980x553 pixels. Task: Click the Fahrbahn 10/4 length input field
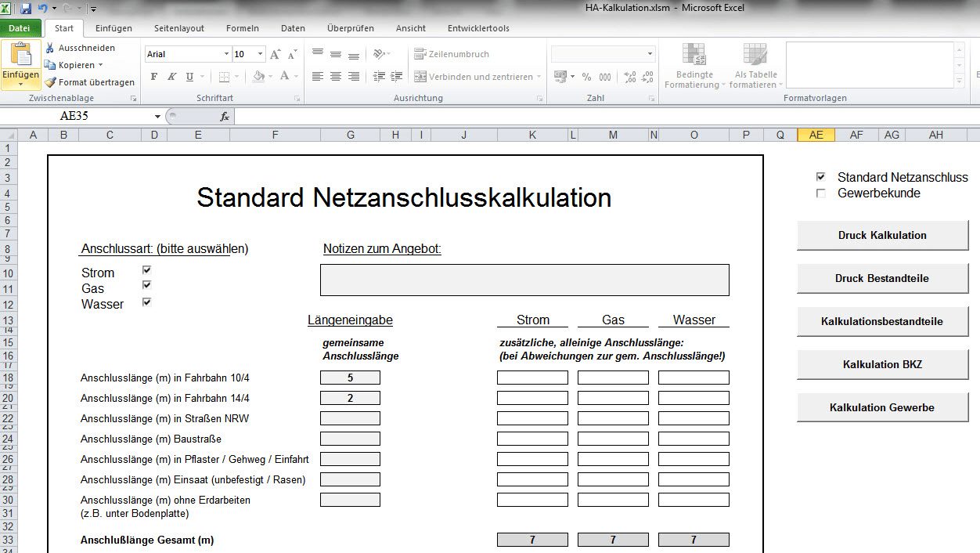pyautogui.click(x=350, y=377)
